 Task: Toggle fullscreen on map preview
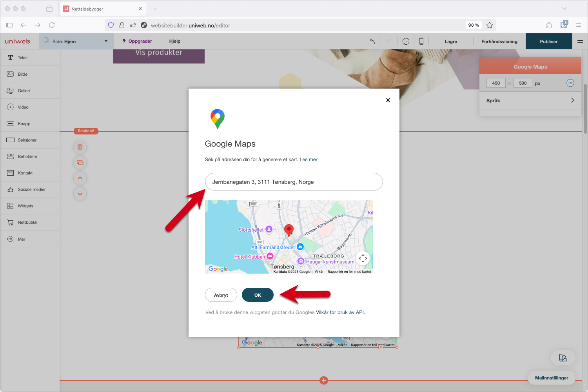(363, 258)
